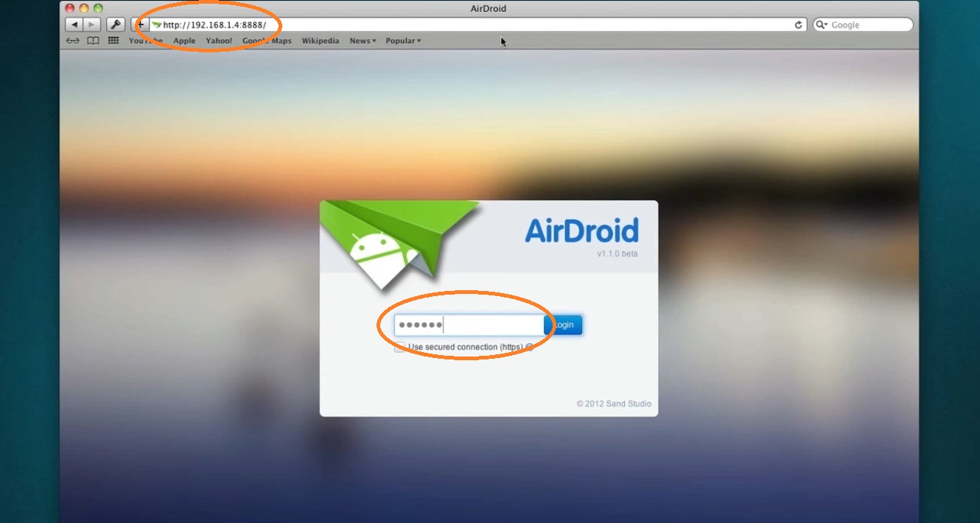
Task: Reload the page with the refresh icon
Action: [x=798, y=25]
